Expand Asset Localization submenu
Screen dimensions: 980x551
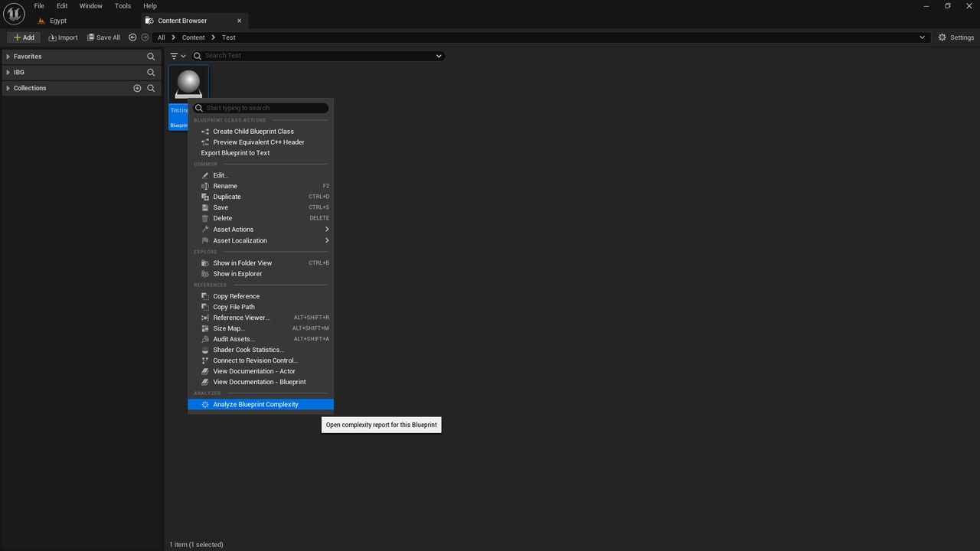coord(260,240)
